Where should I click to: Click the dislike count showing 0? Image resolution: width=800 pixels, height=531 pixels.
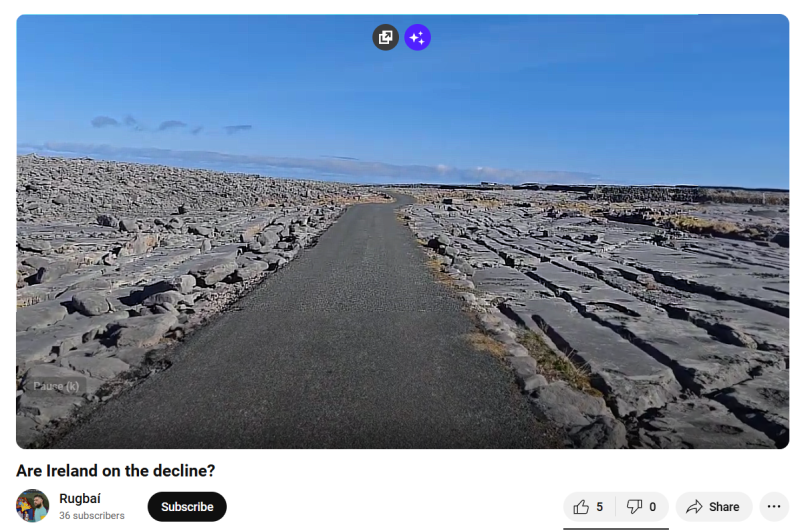652,507
